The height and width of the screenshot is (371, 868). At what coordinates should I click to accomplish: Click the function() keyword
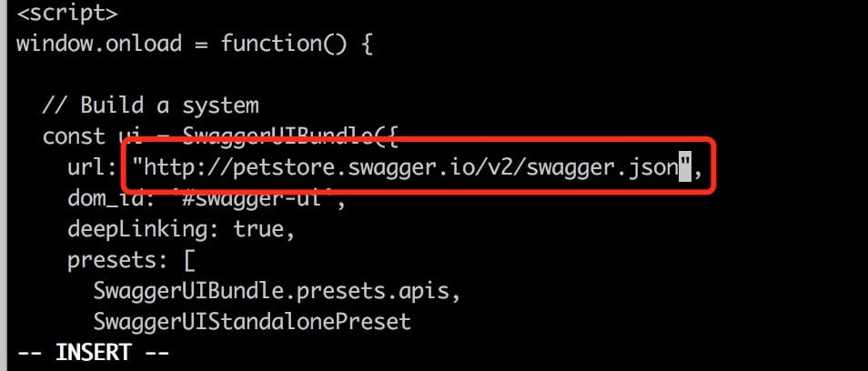(284, 44)
